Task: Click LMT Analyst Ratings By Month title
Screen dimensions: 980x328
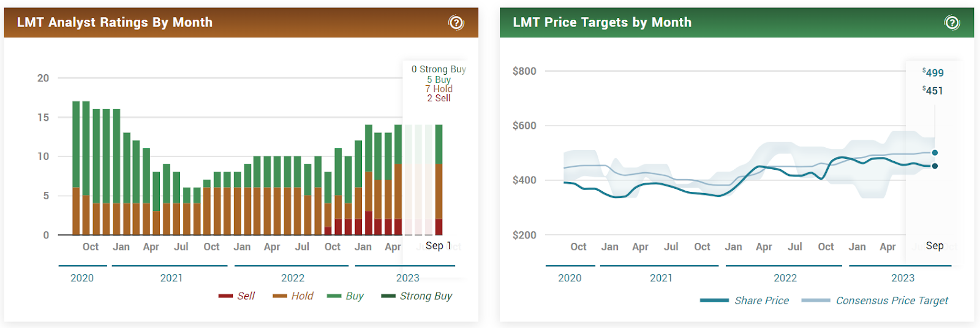Action: point(115,23)
